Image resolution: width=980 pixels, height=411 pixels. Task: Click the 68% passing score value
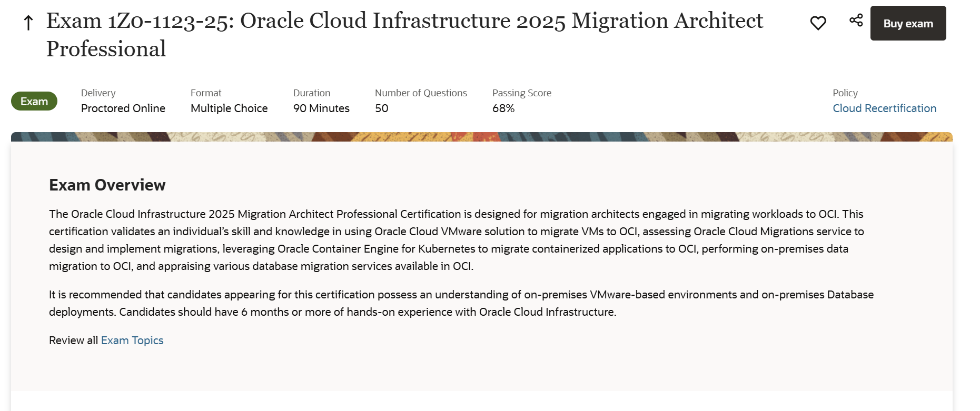(x=503, y=108)
